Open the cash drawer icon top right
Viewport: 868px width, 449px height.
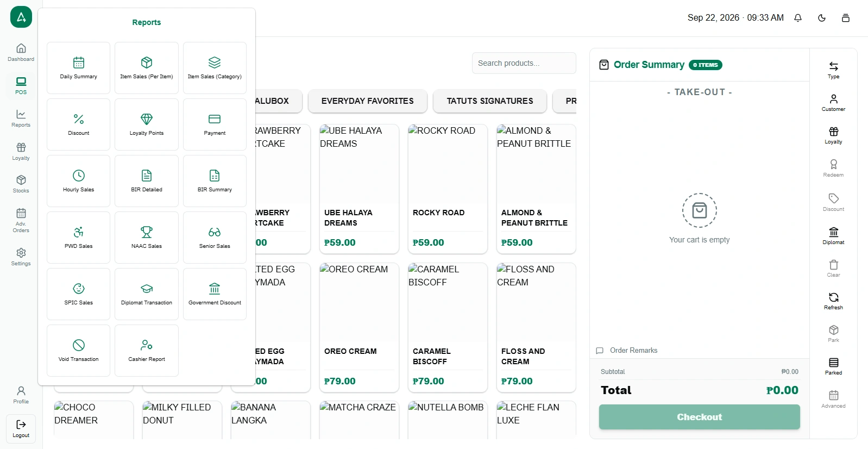tap(846, 18)
